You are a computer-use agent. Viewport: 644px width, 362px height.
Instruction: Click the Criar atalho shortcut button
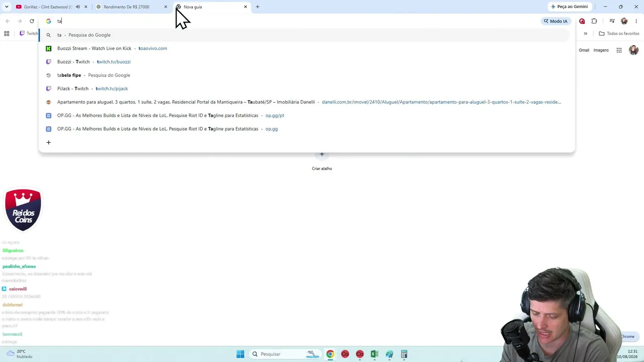point(322,160)
